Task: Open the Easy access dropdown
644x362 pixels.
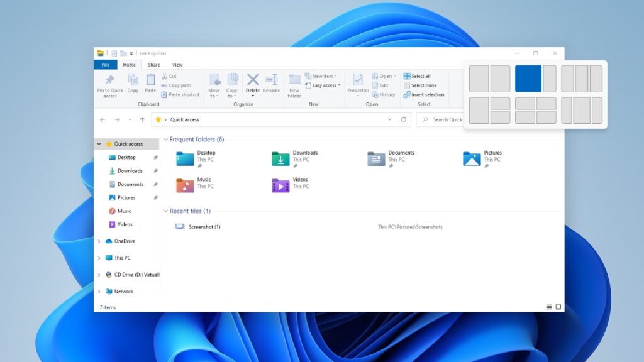Action: (323, 85)
